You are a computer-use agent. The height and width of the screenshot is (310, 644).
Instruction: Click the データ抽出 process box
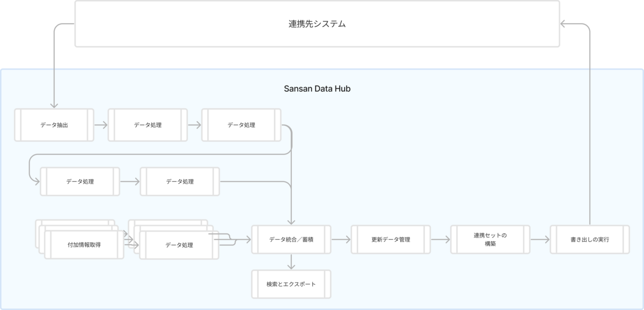point(54,125)
